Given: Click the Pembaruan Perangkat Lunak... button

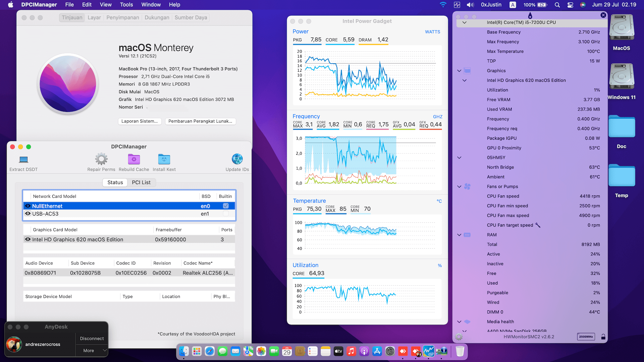Looking at the screenshot, I should point(200,121).
